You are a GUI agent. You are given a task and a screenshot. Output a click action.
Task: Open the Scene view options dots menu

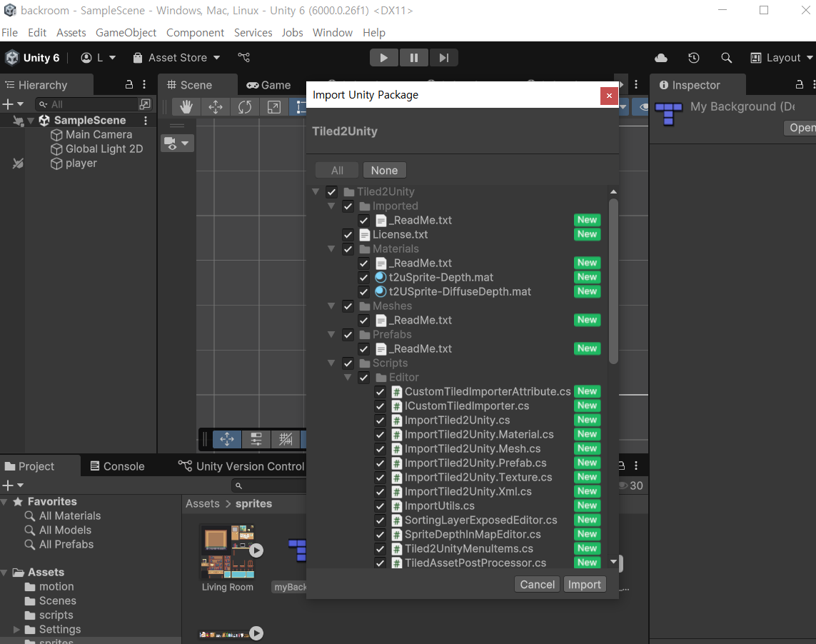(x=636, y=84)
